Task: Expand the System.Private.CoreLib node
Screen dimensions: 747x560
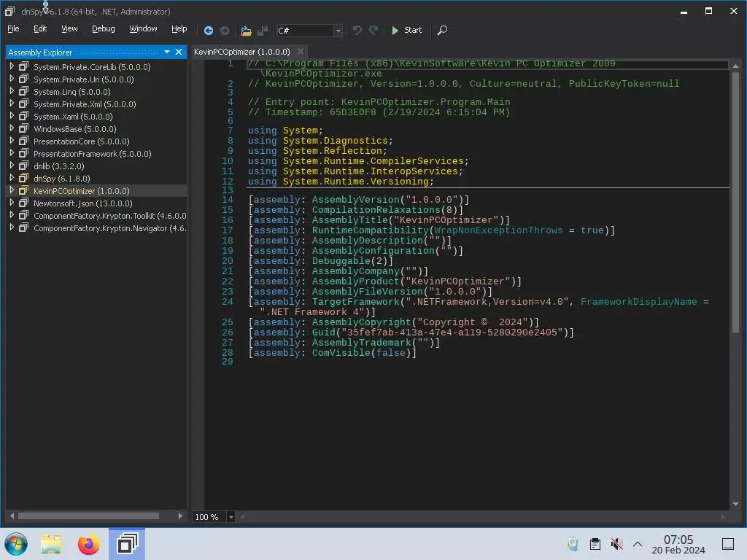Action: coord(12,66)
